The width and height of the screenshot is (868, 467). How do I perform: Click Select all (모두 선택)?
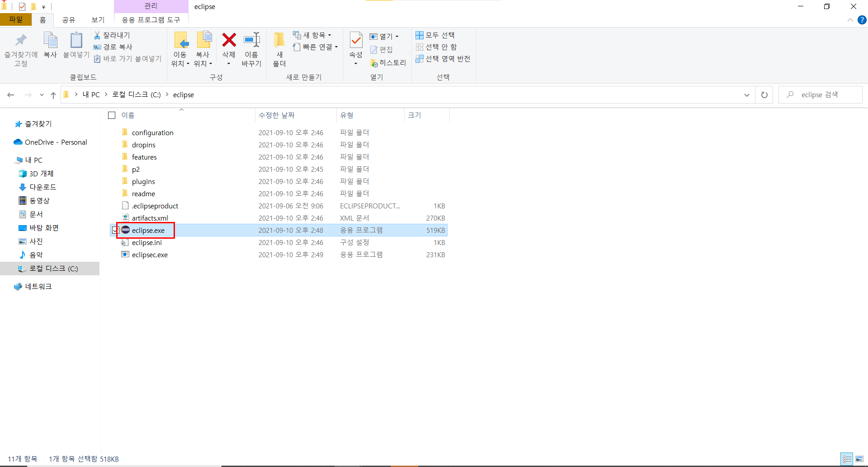pos(435,35)
